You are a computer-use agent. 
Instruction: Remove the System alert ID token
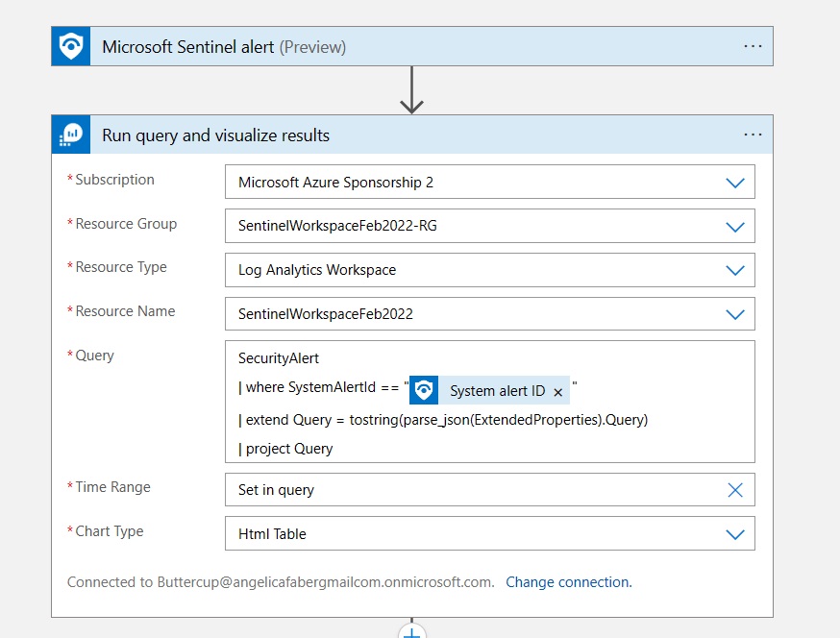click(557, 392)
